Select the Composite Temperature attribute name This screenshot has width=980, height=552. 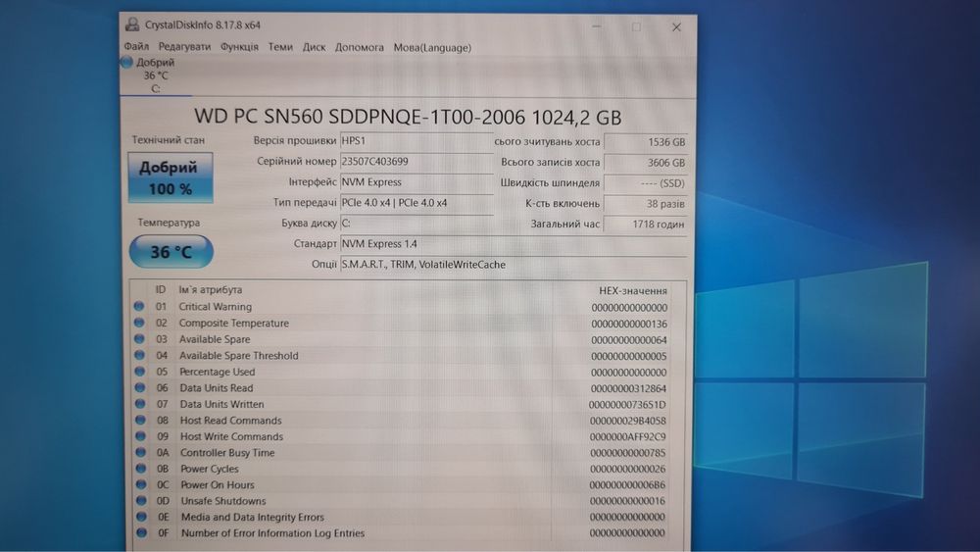234,323
